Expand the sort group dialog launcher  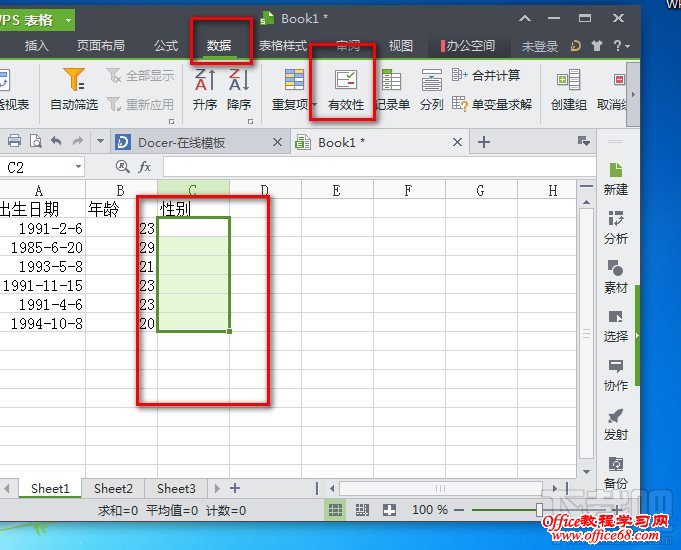[251, 122]
